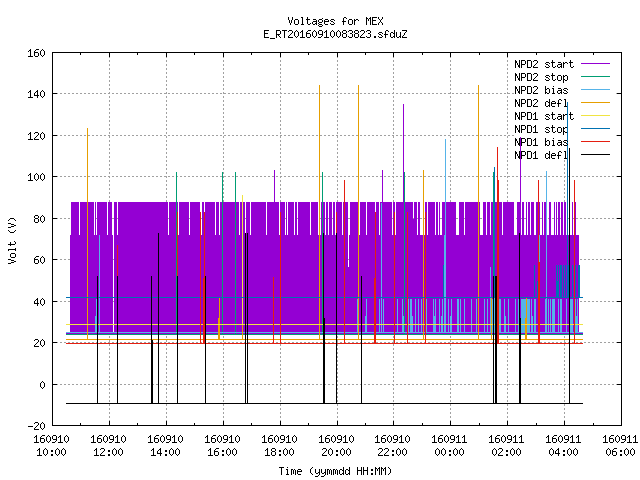The image size is (640, 480).
Task: Click the red NPD1 bias legend line
Action: [596, 142]
